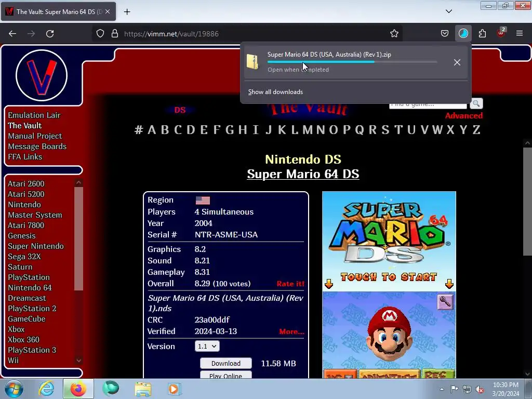The height and width of the screenshot is (399, 532).
Task: Click the Super Mario 64 DS title link
Action: click(303, 174)
